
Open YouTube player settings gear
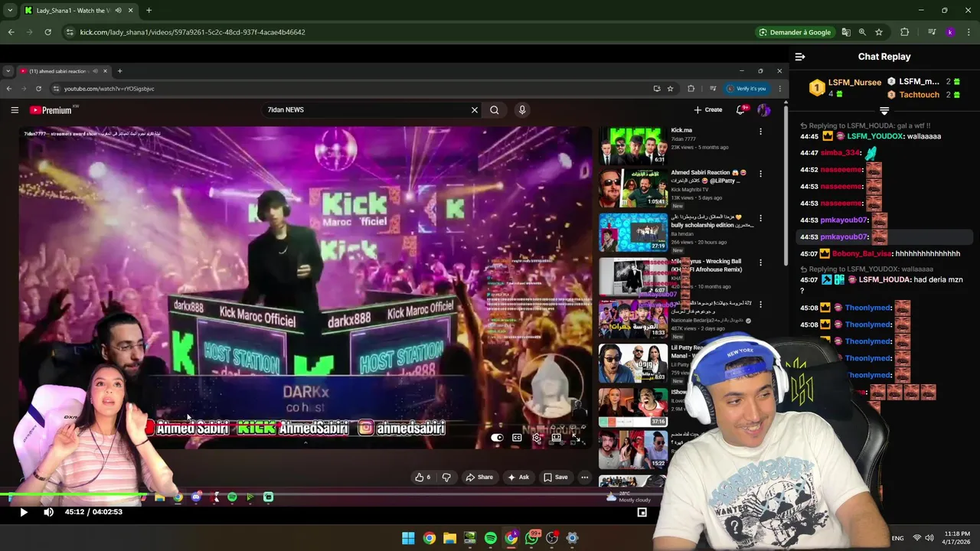[537, 438]
